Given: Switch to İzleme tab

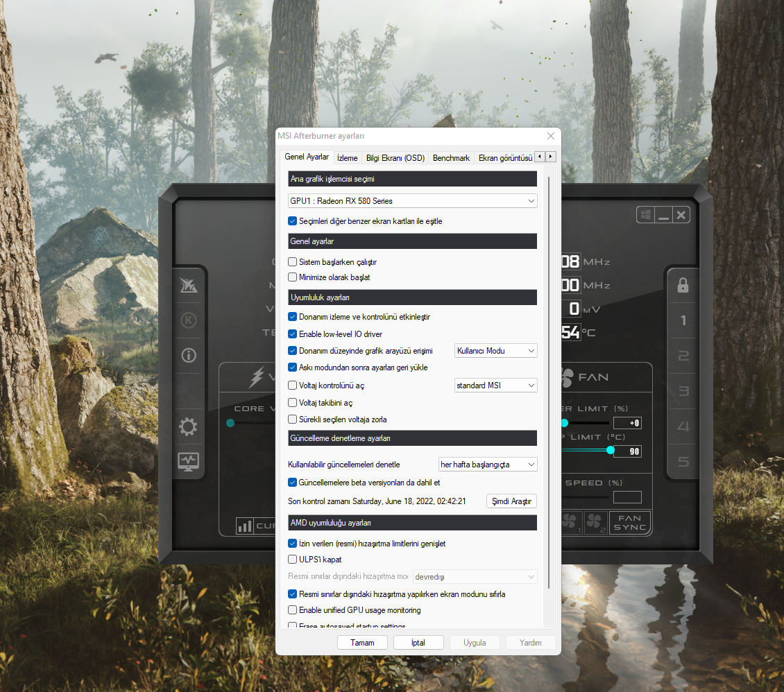Looking at the screenshot, I should [347, 158].
